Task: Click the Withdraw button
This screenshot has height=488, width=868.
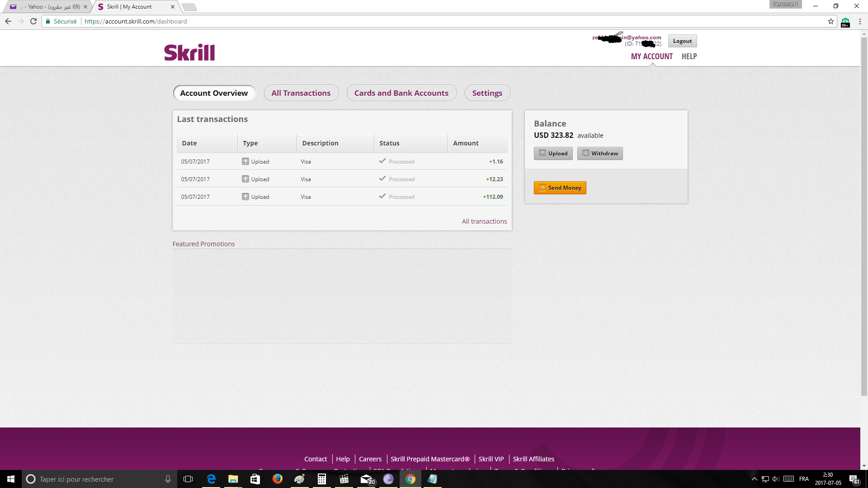Action: (600, 154)
